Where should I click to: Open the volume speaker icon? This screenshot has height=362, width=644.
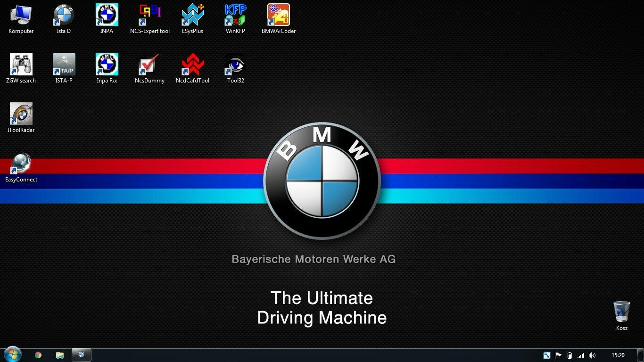click(592, 355)
